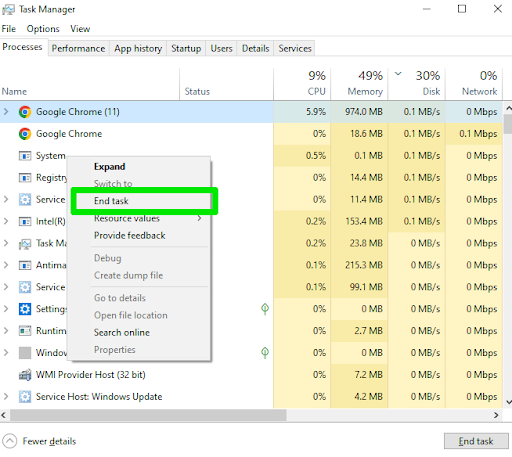Click the System process icon
The image size is (512, 457).
(25, 156)
